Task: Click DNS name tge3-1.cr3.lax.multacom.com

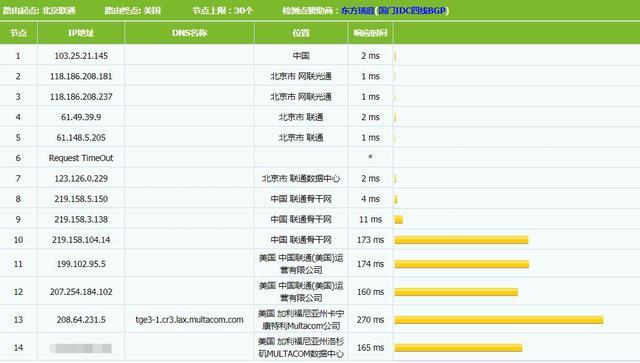Action: (x=189, y=320)
